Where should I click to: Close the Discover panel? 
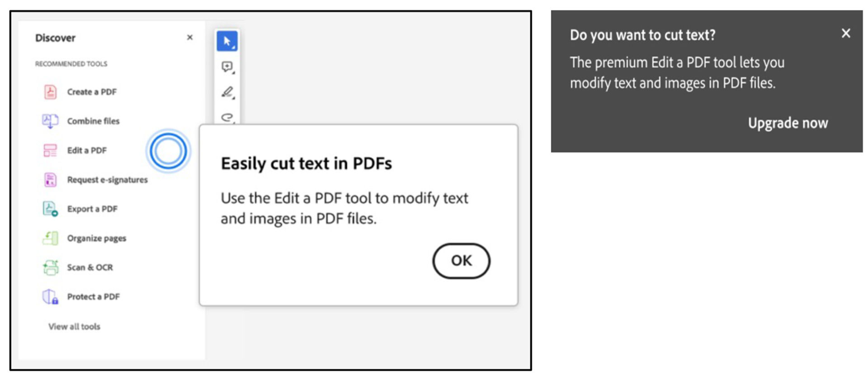click(x=190, y=38)
